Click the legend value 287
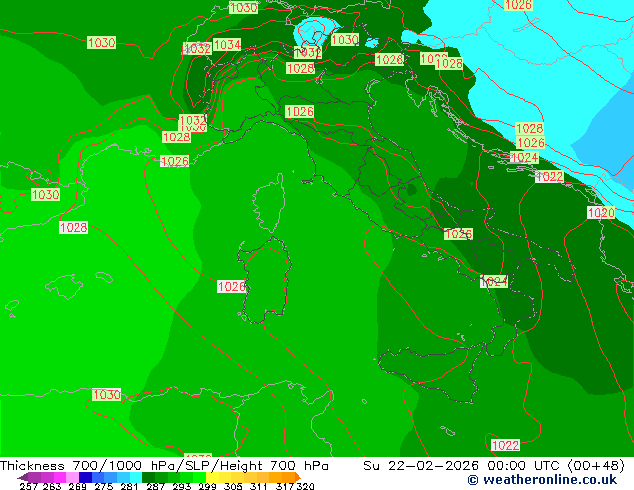This screenshot has height=490, width=634. click(155, 486)
